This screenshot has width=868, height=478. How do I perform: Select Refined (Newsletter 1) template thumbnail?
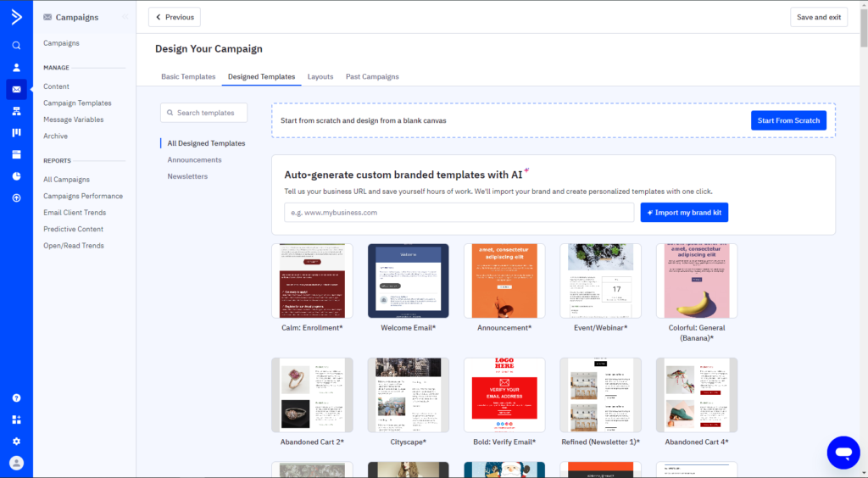coord(601,395)
